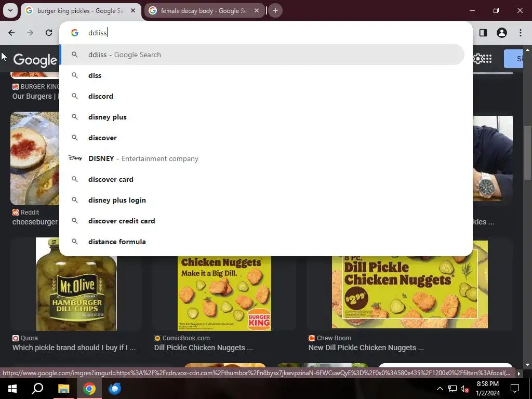
Task: Go back to the previous page
Action: pos(11,33)
